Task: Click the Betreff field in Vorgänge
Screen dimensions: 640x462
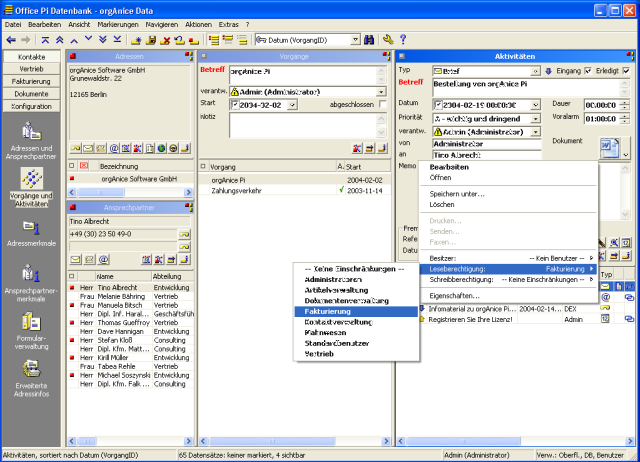Action: pyautogui.click(x=302, y=75)
